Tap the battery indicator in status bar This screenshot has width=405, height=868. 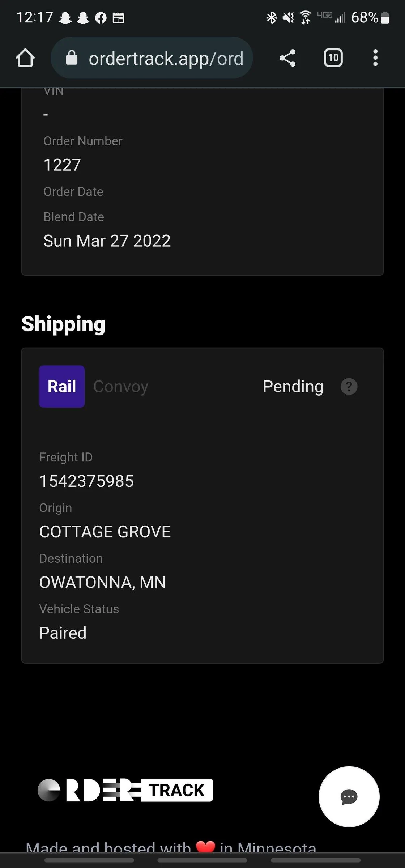(385, 18)
